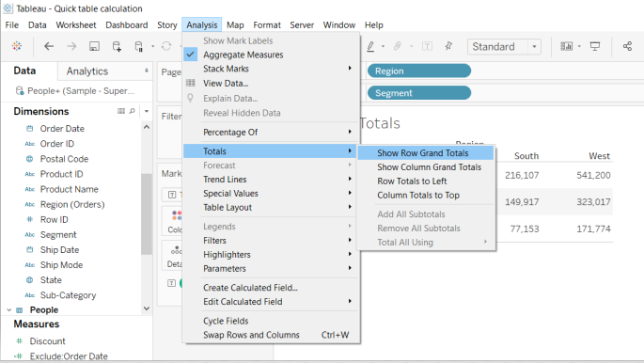Select the Product Name dimension
The width and height of the screenshot is (644, 363).
[69, 189]
